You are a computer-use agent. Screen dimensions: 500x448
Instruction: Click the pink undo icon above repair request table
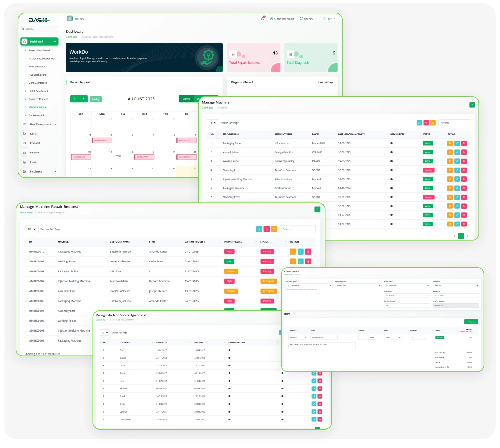click(267, 229)
